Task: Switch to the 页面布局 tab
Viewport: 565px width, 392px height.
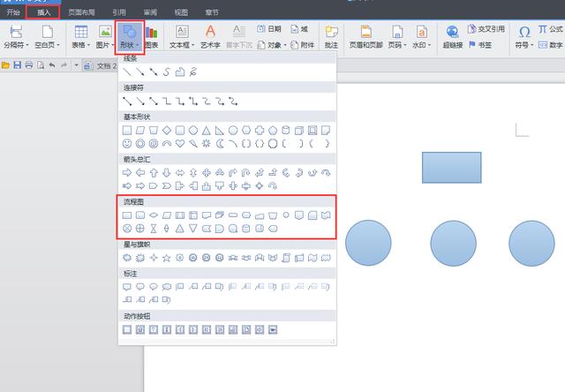Action: pos(81,12)
